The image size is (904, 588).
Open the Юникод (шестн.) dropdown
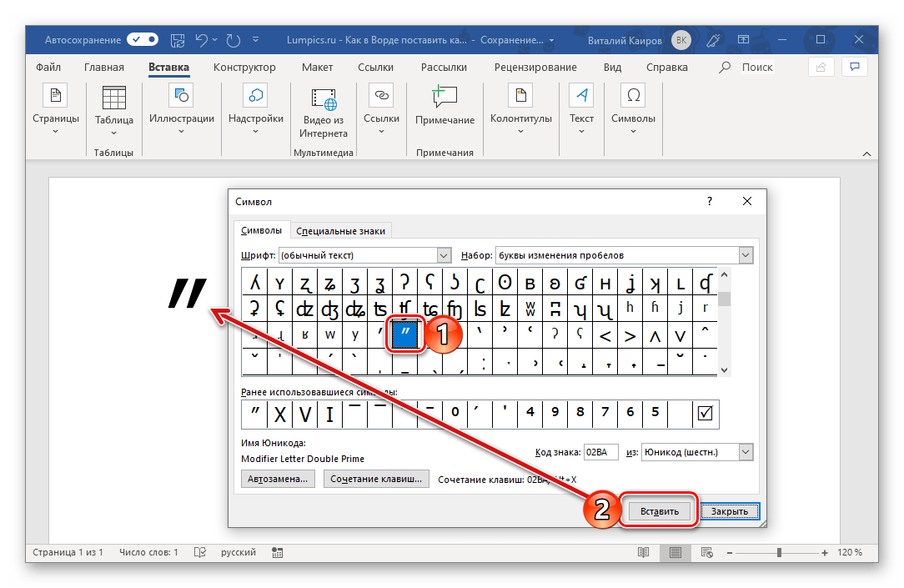pyautogui.click(x=697, y=452)
